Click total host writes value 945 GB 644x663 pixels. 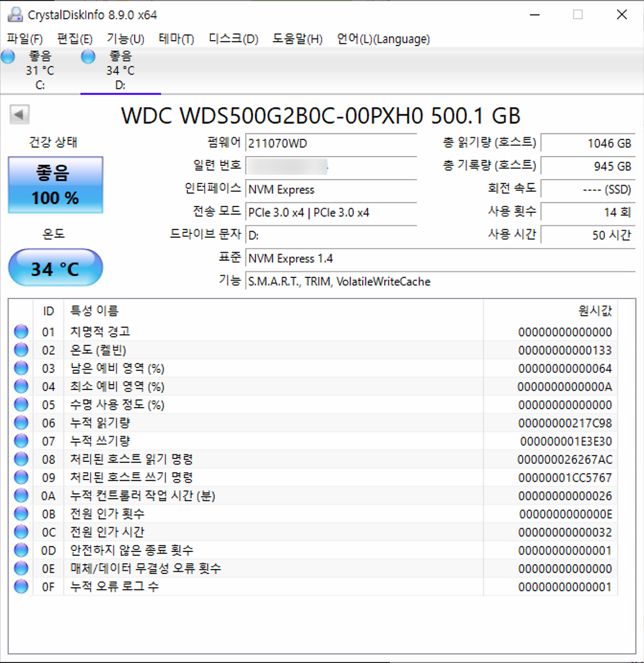588,166
